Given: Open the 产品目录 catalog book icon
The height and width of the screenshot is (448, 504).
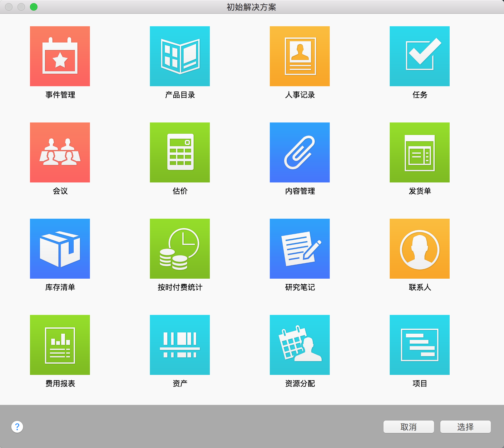Looking at the screenshot, I should 180,56.
